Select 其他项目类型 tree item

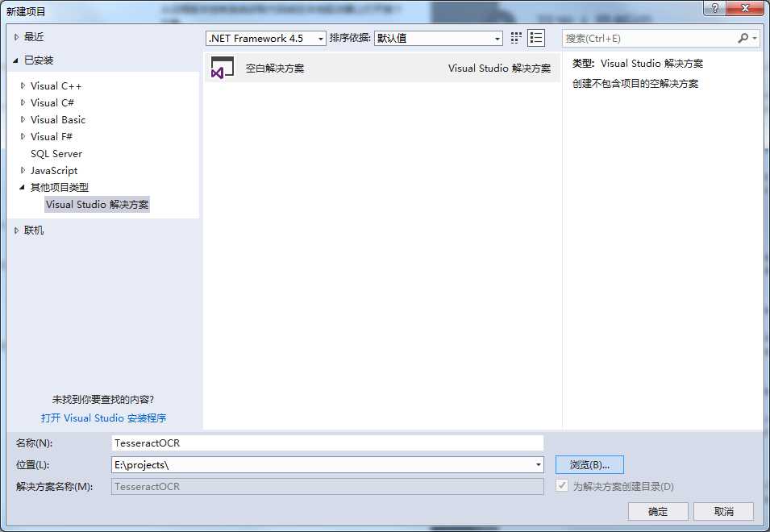tap(60, 187)
